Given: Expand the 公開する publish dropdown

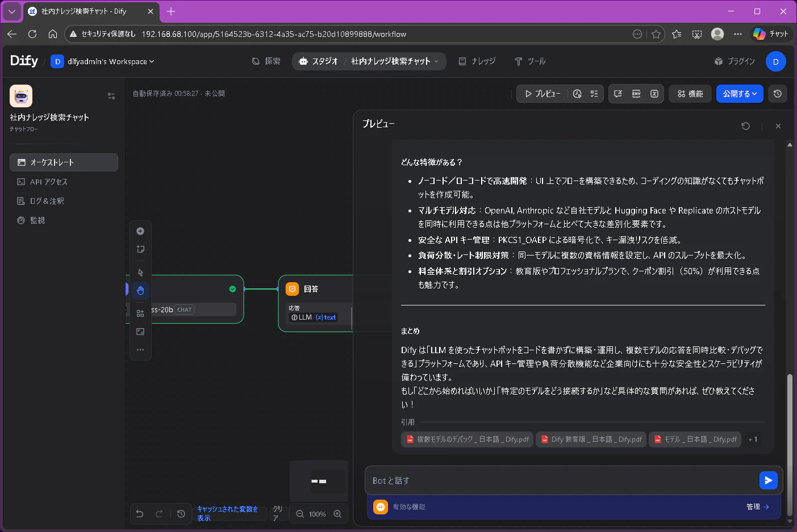Looking at the screenshot, I should 740,94.
